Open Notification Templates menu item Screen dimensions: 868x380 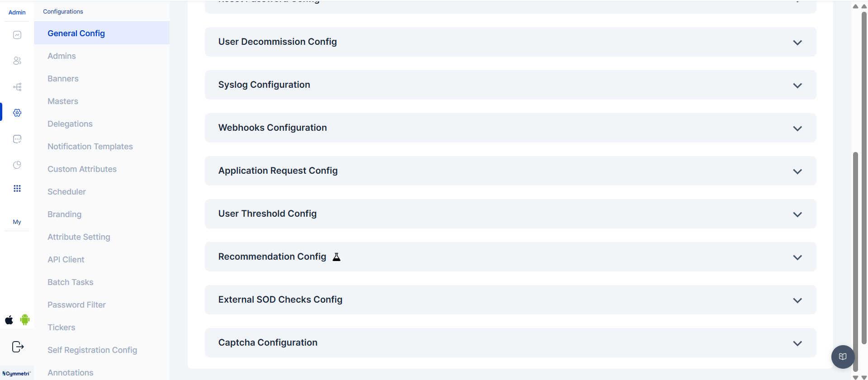[90, 147]
